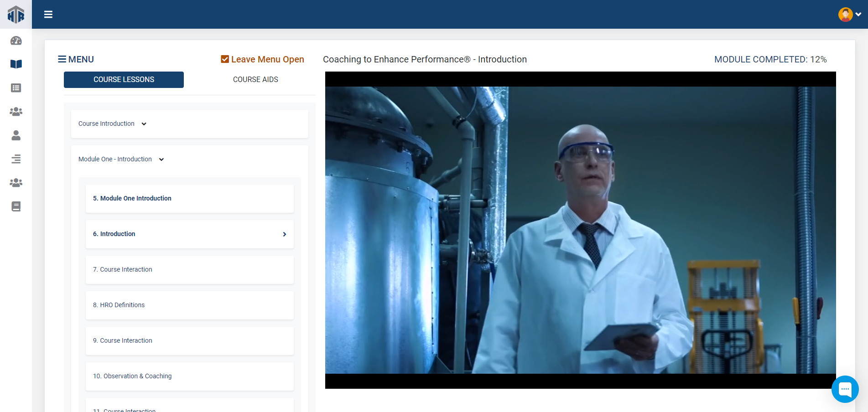
Task: Click the notebook icon at sidebar bottom
Action: [x=16, y=206]
